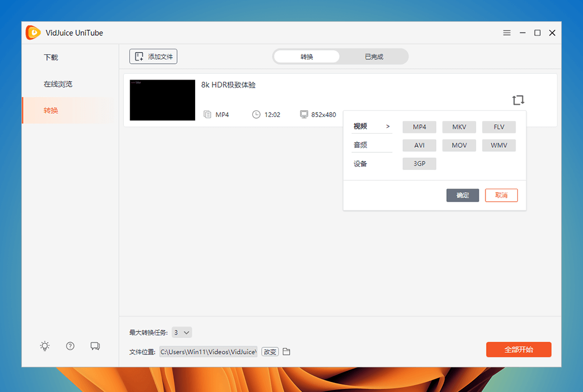Click the 852x480 resolution text

[323, 115]
